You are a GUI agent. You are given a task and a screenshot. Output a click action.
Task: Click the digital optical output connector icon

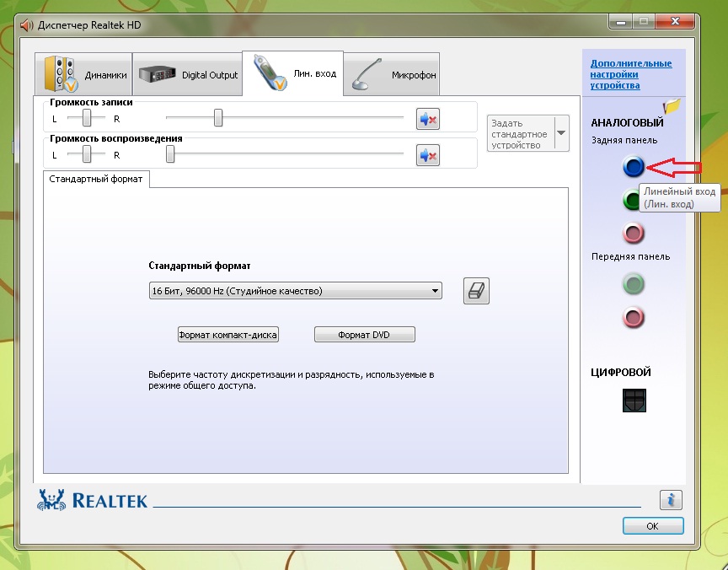[634, 401]
